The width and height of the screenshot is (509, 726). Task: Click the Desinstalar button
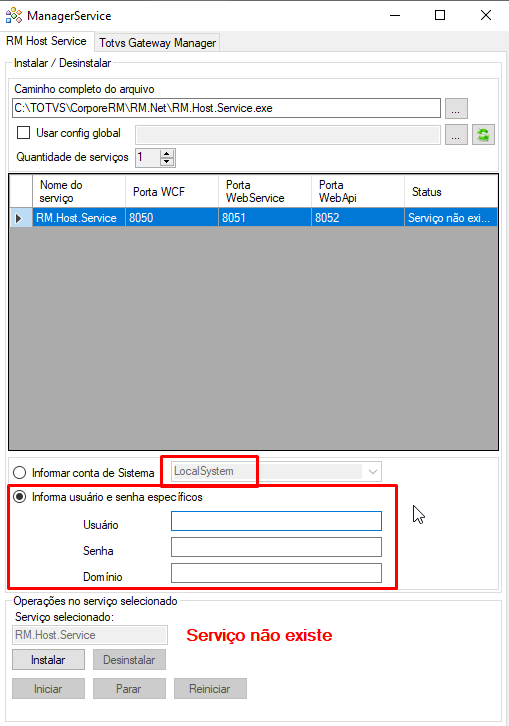click(x=129, y=659)
